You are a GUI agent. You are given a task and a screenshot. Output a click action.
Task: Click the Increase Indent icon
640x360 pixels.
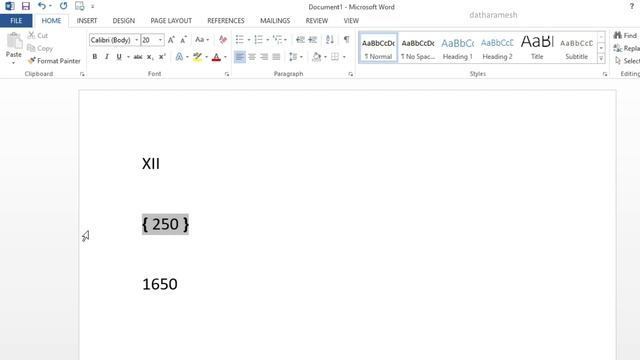coord(313,40)
